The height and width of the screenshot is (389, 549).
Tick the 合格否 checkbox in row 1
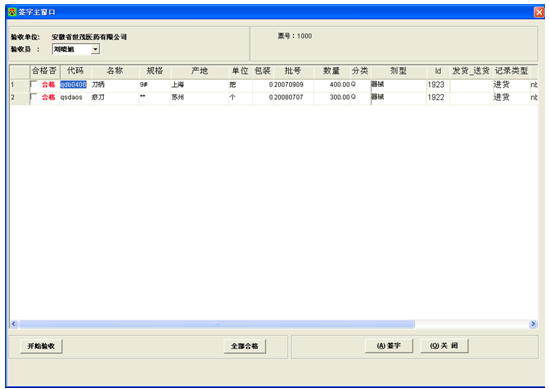[34, 84]
